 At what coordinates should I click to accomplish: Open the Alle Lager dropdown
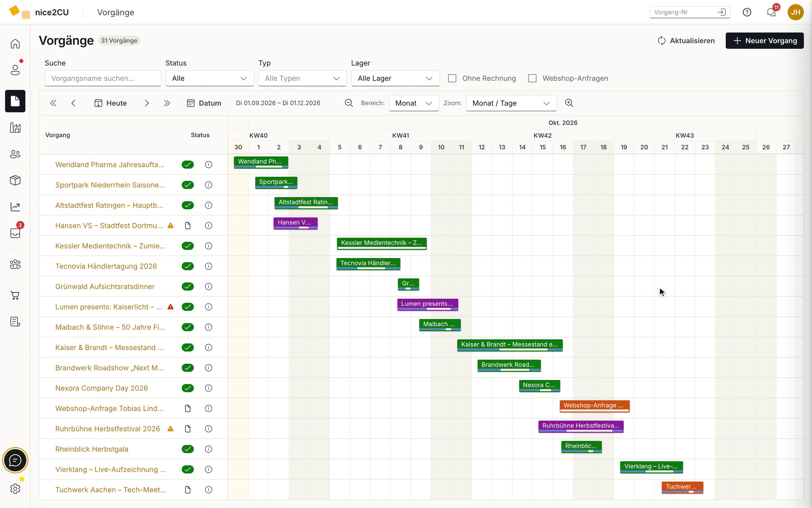click(x=395, y=78)
